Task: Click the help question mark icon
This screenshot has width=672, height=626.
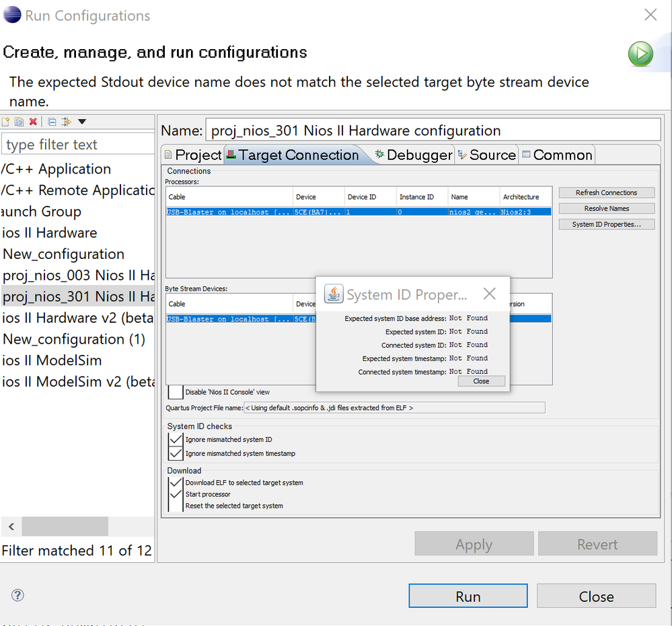Action: point(17,595)
